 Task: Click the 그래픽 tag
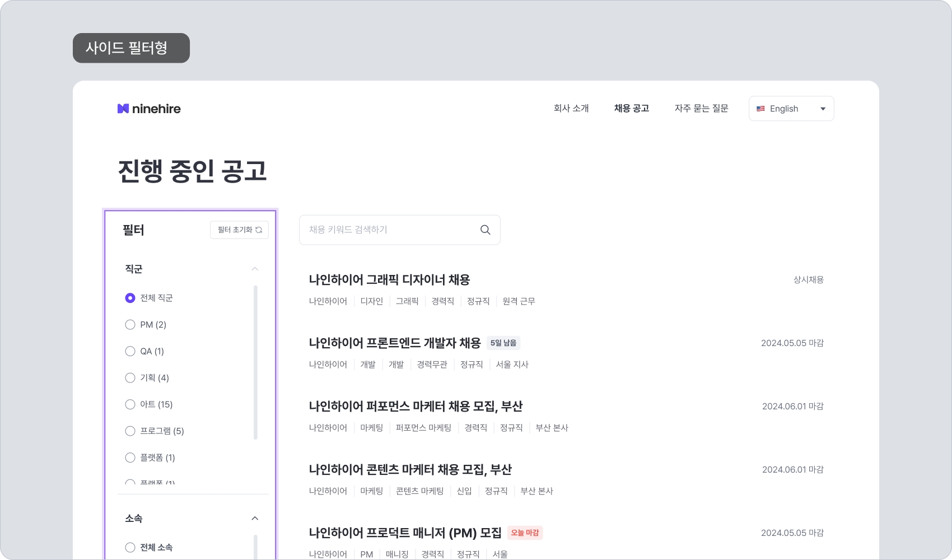point(407,301)
